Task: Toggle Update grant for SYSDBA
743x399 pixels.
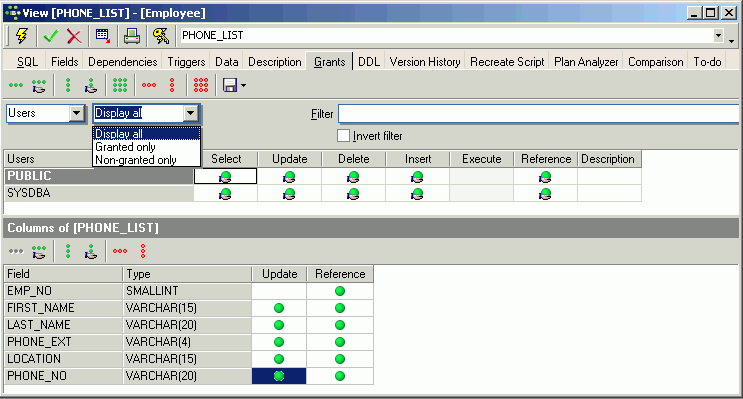Action: 289,193
